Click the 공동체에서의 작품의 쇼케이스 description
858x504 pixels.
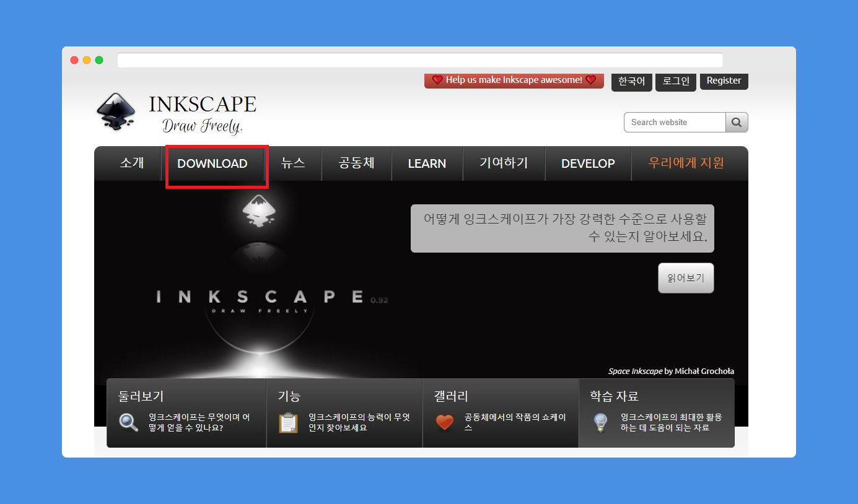(515, 422)
